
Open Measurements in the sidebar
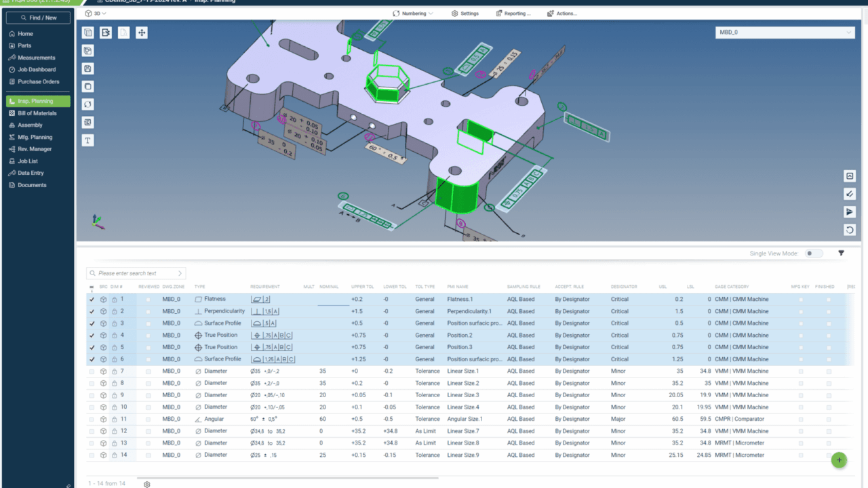pyautogui.click(x=39, y=58)
